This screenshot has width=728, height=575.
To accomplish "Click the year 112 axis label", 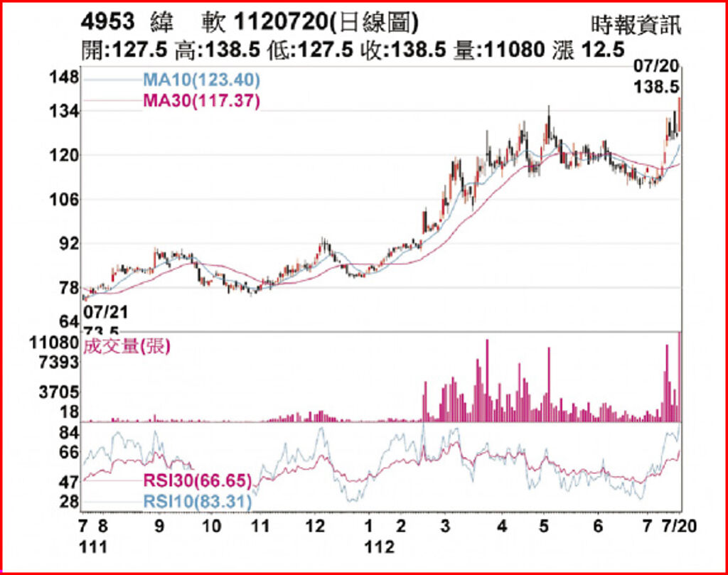I will click(x=378, y=547).
